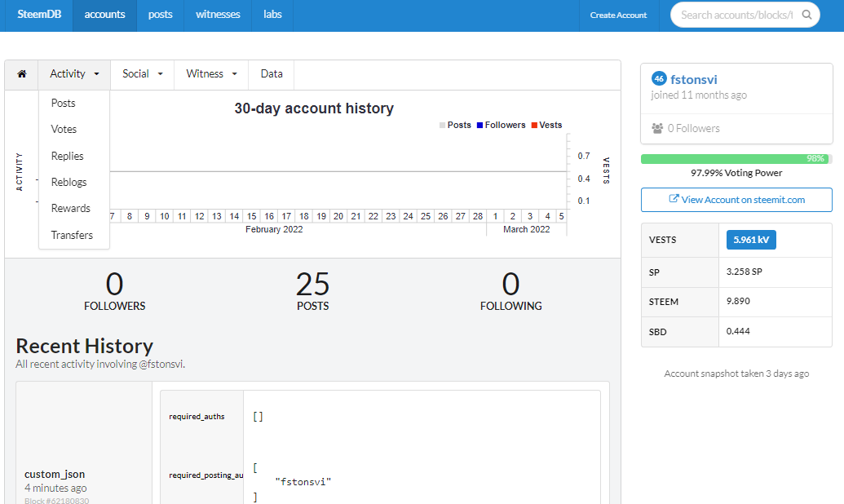Click the March 2022 axis label
This screenshot has width=844, height=504.
[x=527, y=229]
